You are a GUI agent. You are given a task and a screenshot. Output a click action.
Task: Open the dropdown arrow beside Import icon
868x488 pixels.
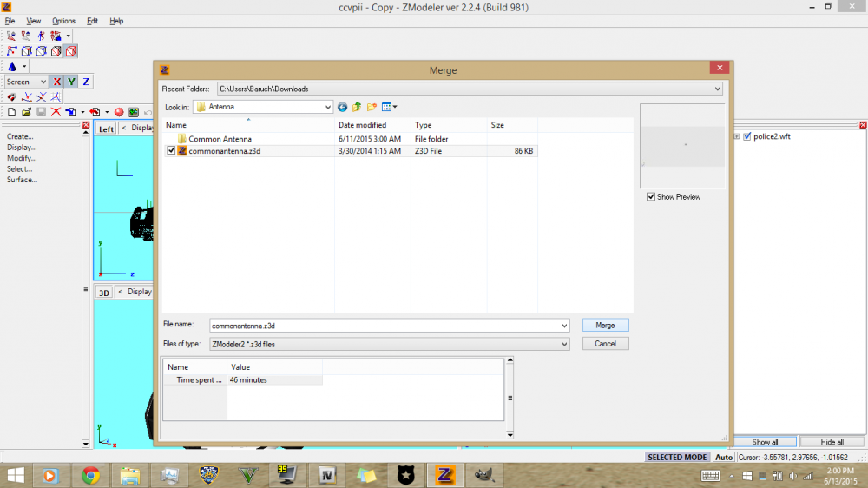82,112
